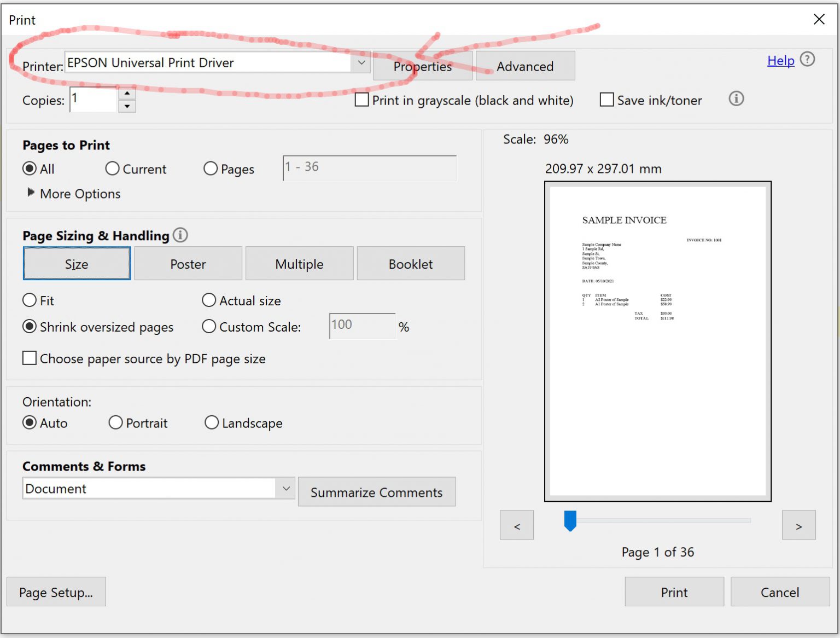Image resolution: width=840 pixels, height=638 pixels.
Task: Click the Page Sizing & Handling info icon
Action: click(180, 235)
